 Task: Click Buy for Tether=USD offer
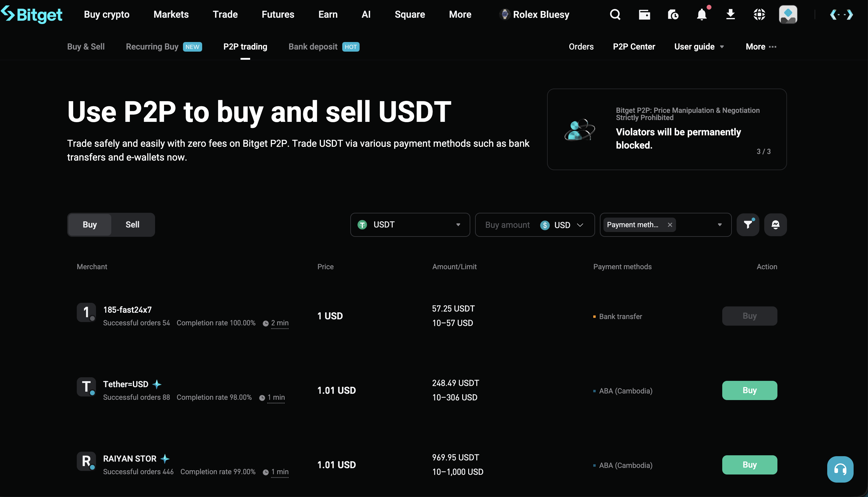click(x=749, y=390)
